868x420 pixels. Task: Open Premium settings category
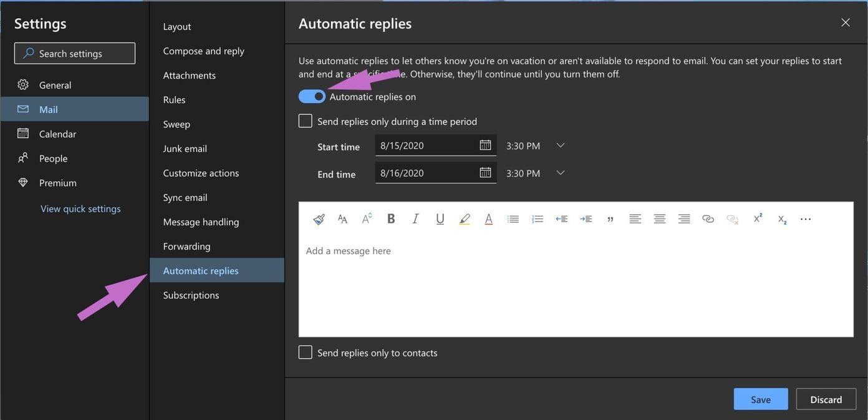(x=74, y=182)
